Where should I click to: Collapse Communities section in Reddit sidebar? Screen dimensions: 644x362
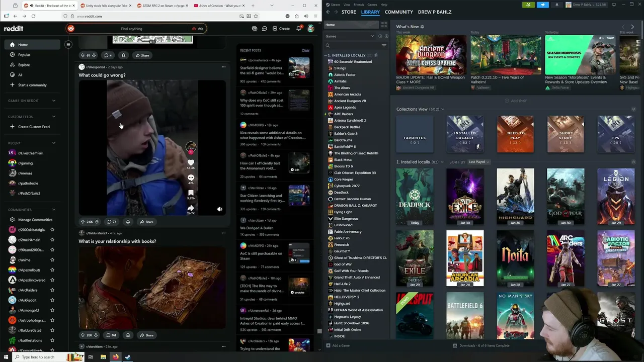54,210
